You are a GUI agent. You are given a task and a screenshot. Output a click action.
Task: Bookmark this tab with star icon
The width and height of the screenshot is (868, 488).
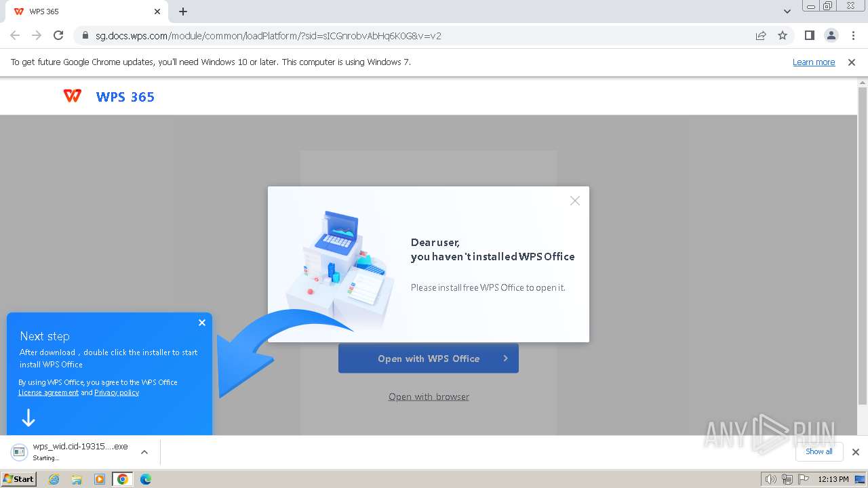pos(783,35)
